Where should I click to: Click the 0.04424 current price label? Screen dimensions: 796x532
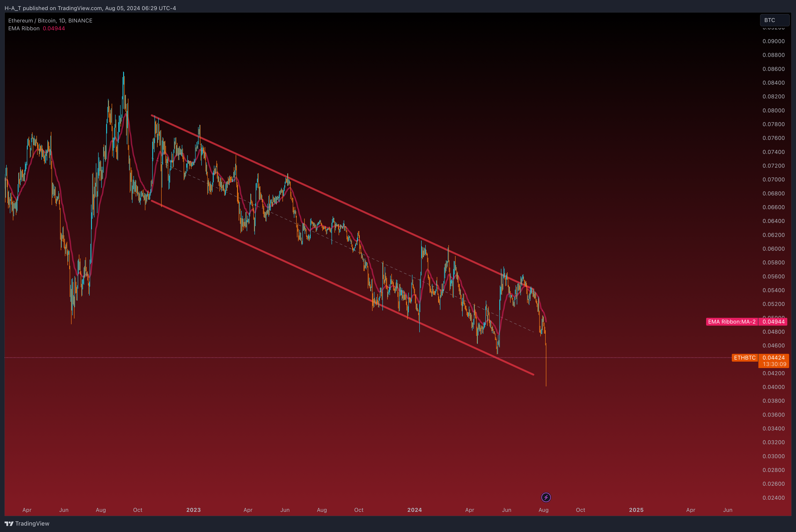(774, 357)
